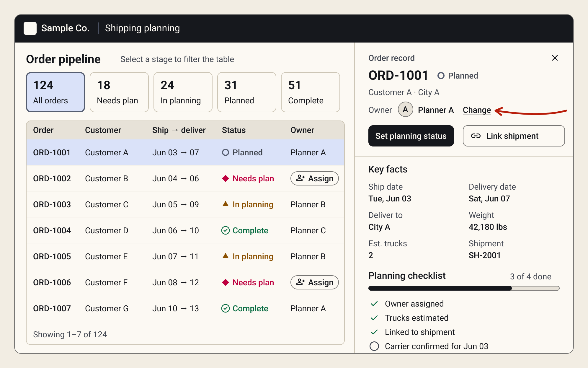Image resolution: width=588 pixels, height=368 pixels.
Task: Open order ORD-1005
Action: [x=185, y=256]
